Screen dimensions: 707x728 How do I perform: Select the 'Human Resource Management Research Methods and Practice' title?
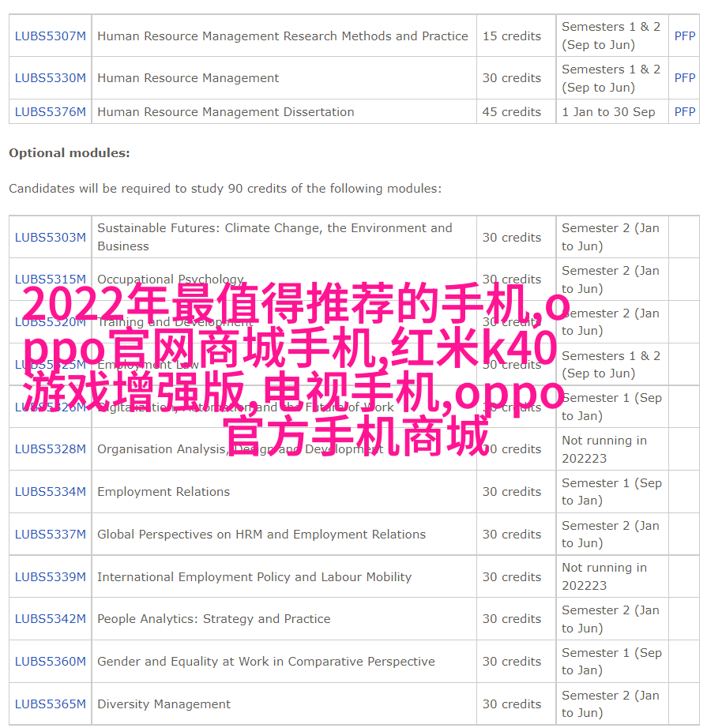(x=283, y=36)
